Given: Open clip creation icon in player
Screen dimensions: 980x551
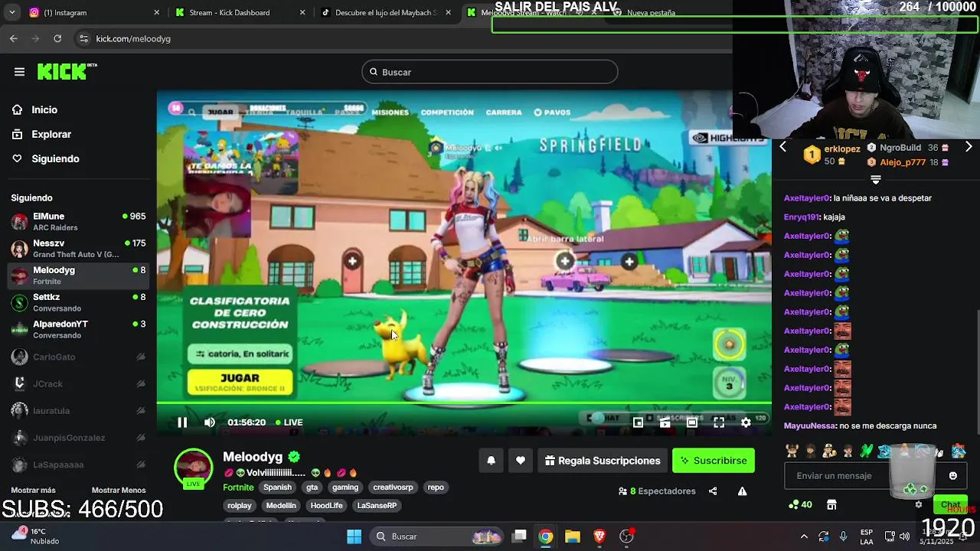Looking at the screenshot, I should tap(665, 422).
